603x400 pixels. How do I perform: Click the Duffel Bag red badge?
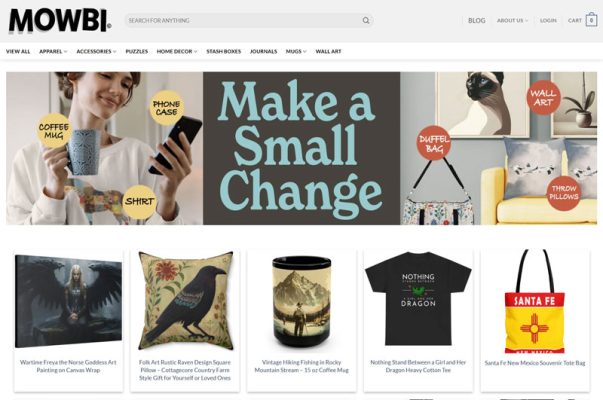434,143
